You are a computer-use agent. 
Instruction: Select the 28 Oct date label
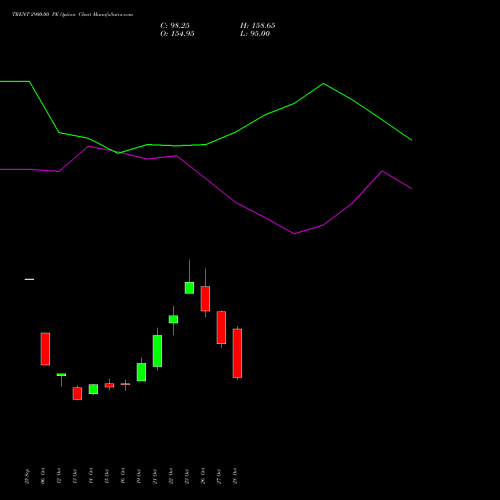[x=235, y=476]
